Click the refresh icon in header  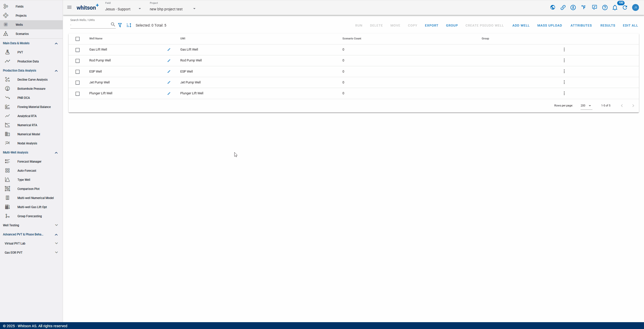pos(625,8)
